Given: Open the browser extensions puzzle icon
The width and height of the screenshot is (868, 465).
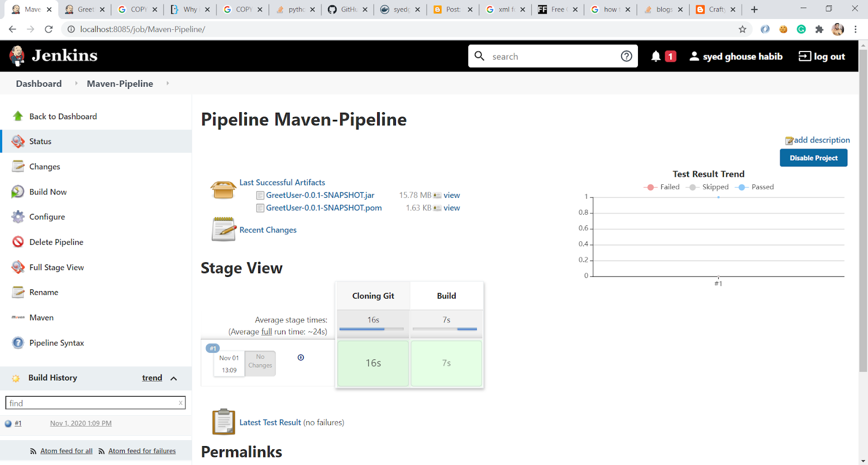Looking at the screenshot, I should tap(819, 29).
